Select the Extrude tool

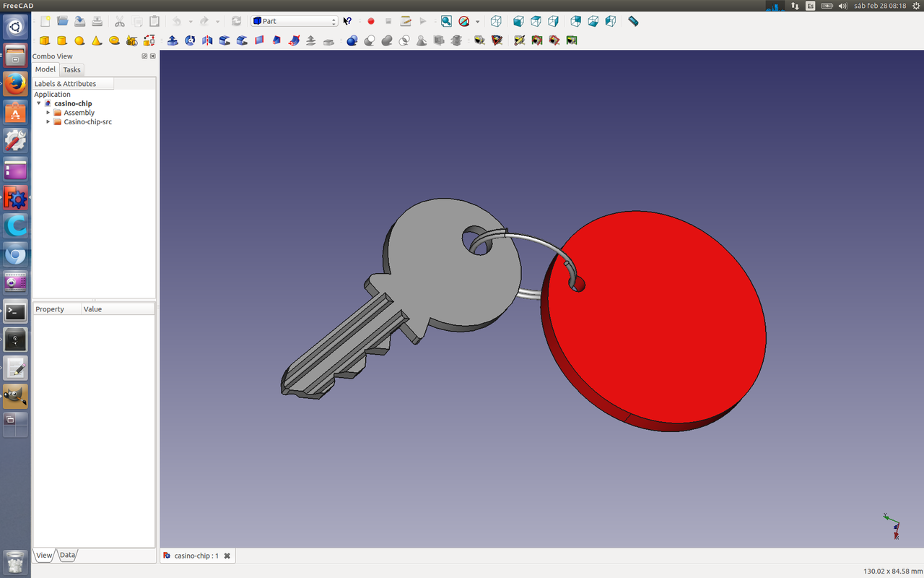[173, 40]
